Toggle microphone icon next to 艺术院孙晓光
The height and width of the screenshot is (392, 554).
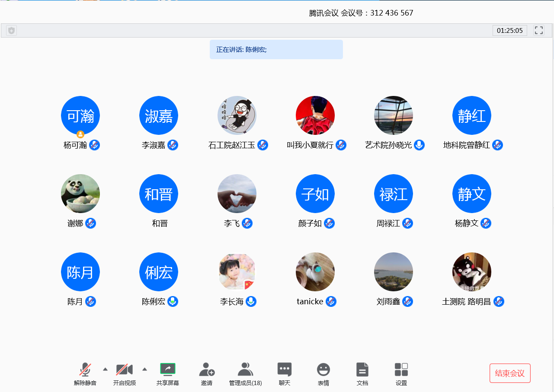[x=419, y=145]
